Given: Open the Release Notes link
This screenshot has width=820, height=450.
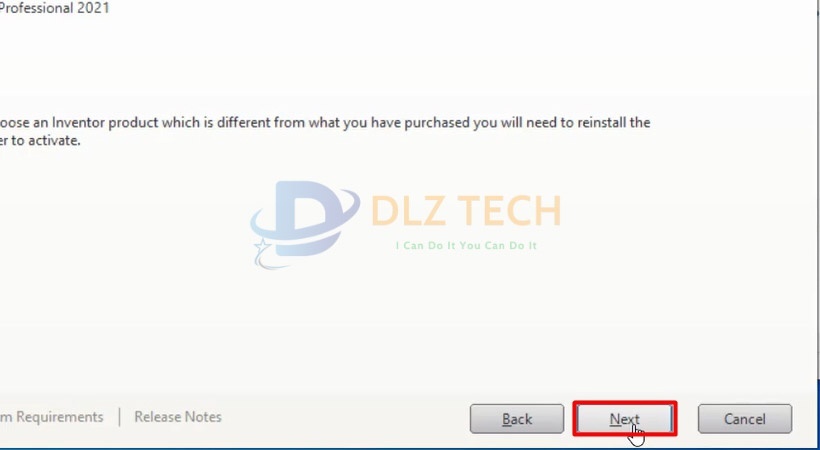Looking at the screenshot, I should click(x=178, y=417).
